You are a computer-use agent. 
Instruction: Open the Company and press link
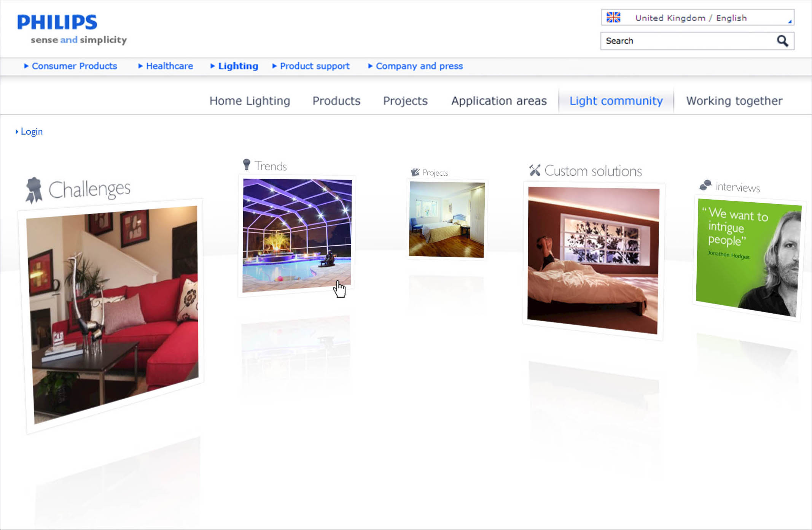tap(419, 66)
